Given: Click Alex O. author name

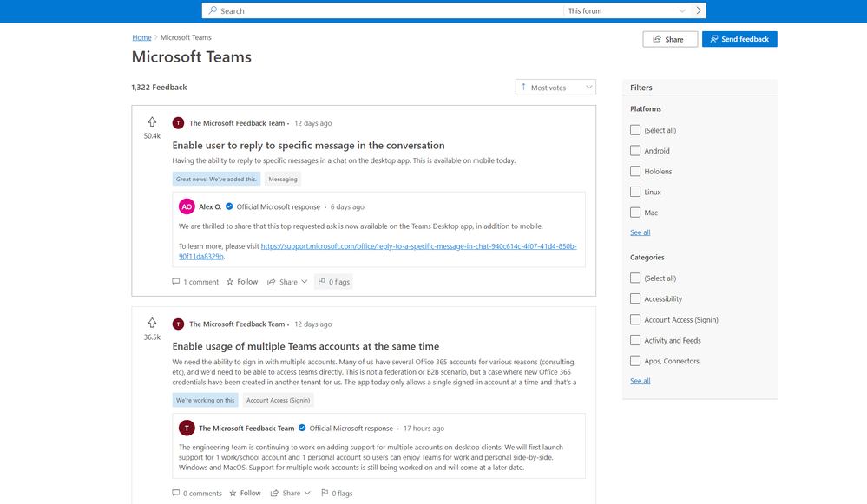Looking at the screenshot, I should pyautogui.click(x=210, y=206).
